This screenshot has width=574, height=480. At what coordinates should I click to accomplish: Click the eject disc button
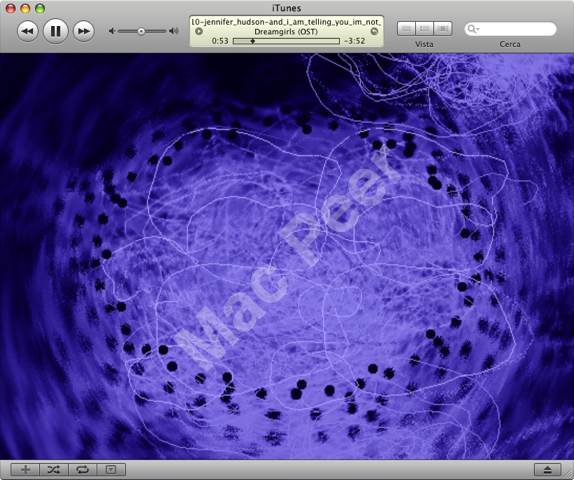(548, 469)
